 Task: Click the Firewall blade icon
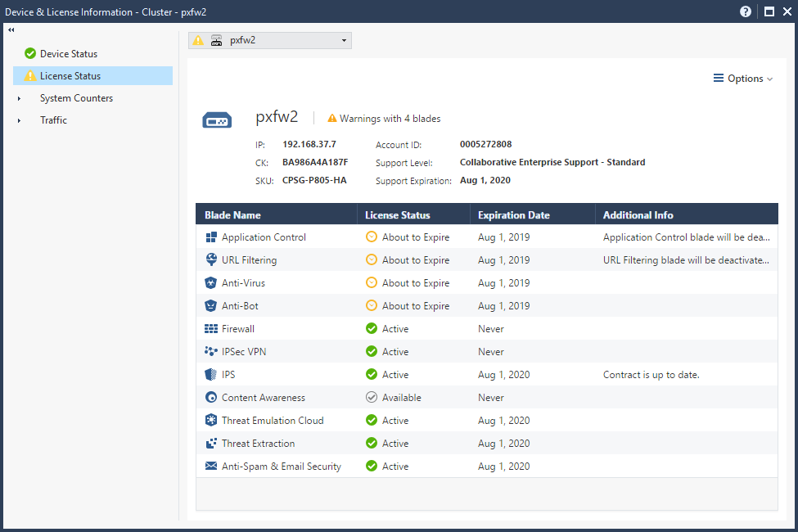(210, 329)
